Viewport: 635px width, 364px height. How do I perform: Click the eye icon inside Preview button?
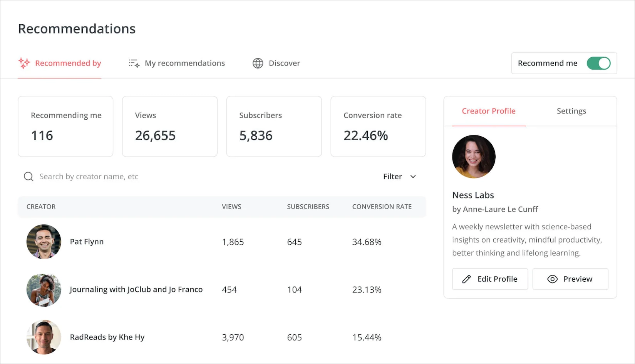pyautogui.click(x=552, y=279)
